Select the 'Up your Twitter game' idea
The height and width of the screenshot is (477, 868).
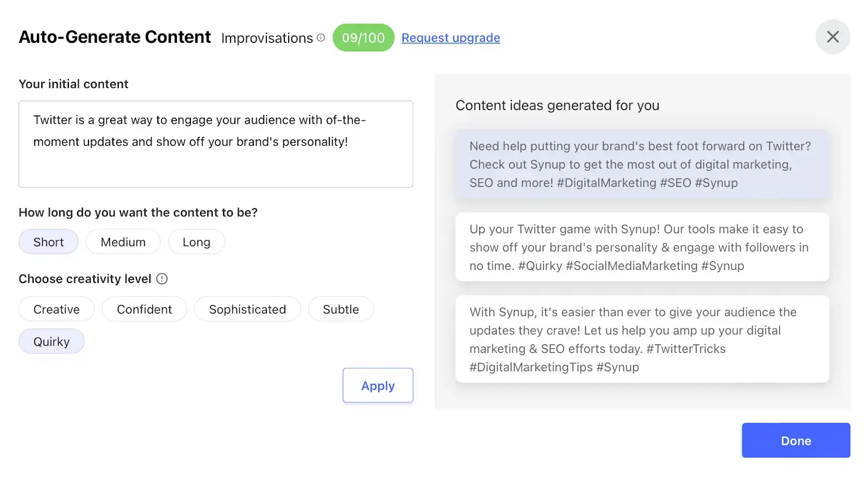pos(642,247)
